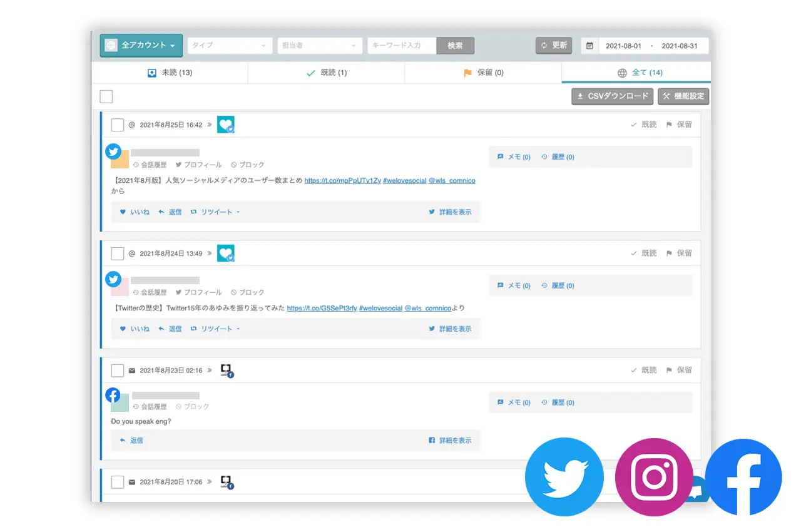
Task: Mark the August 25 message as 既読
Action: click(x=644, y=125)
